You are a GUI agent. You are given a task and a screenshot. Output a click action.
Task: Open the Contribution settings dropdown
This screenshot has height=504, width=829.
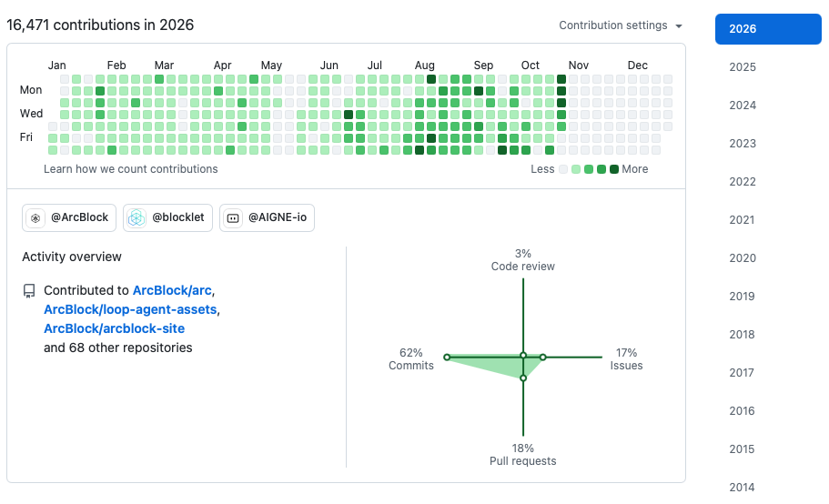point(621,25)
